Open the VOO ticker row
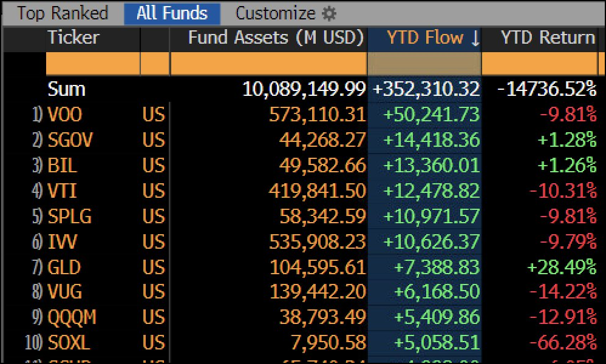 (x=65, y=115)
